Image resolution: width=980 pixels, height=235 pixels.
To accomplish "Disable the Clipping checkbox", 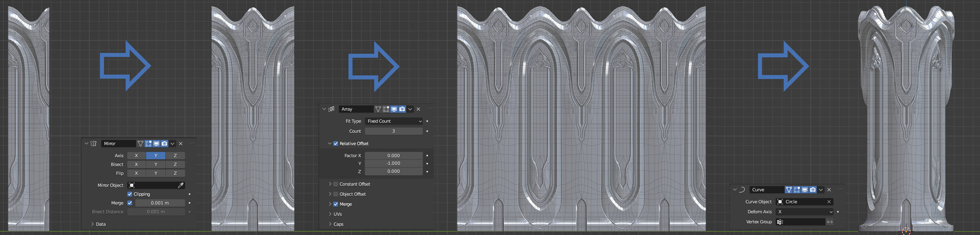I will point(130,194).
